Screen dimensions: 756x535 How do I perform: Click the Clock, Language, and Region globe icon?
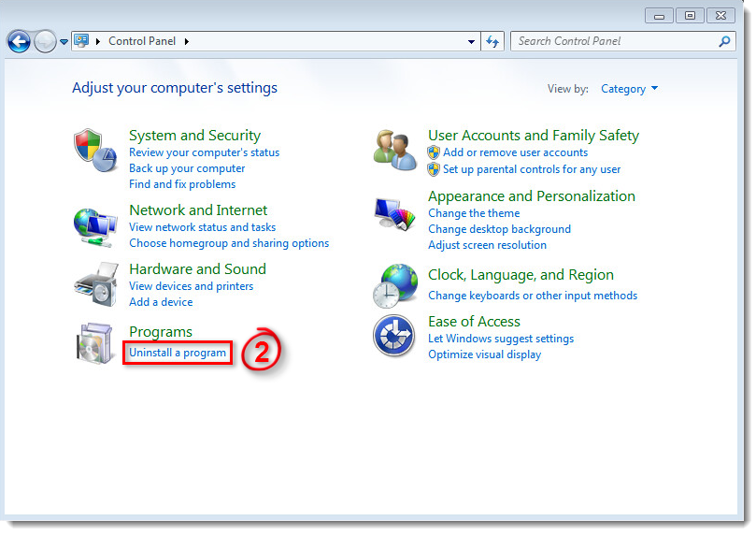click(395, 285)
